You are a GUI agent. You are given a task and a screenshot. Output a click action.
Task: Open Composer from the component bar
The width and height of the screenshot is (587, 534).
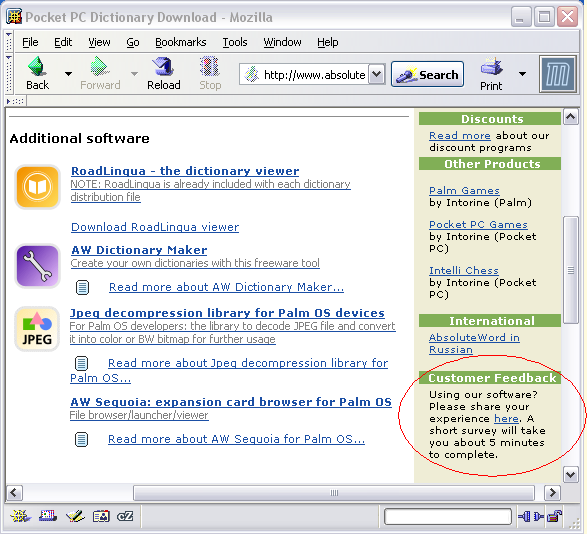75,516
